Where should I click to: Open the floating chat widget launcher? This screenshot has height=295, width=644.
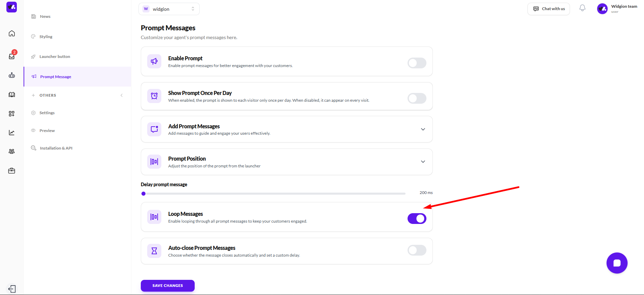point(617,263)
